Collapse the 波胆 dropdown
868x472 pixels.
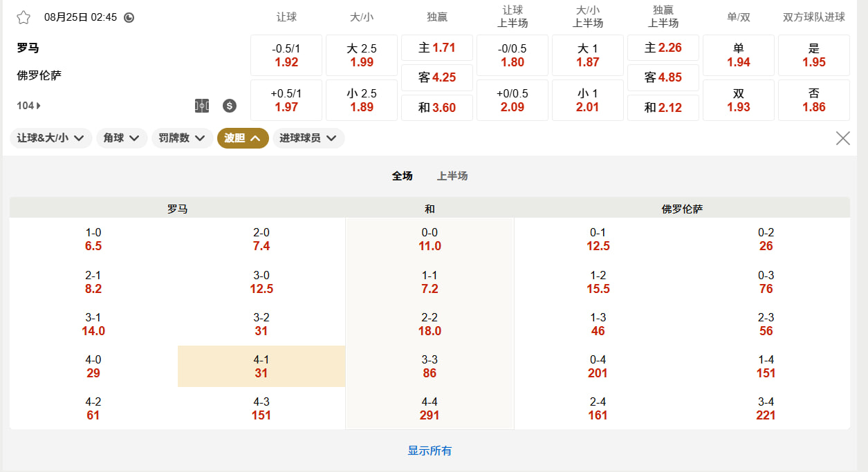point(243,138)
